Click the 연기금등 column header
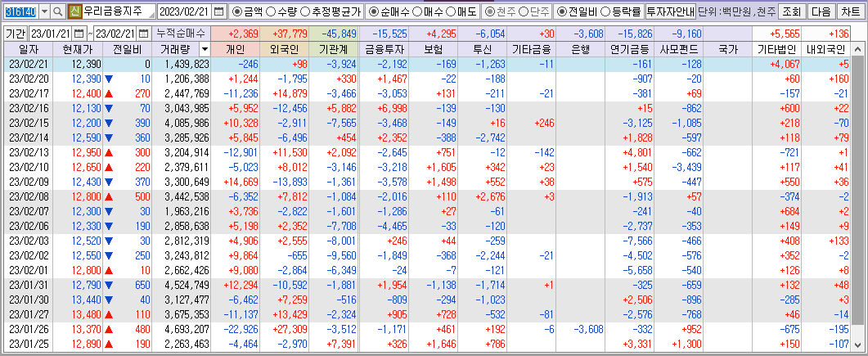The height and width of the screenshot is (356, 868). 629,50
